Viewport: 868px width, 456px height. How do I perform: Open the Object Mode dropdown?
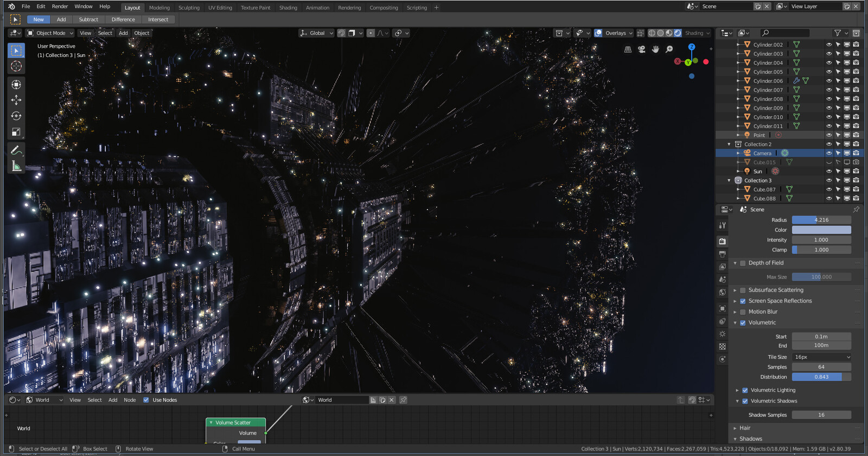[x=50, y=33]
